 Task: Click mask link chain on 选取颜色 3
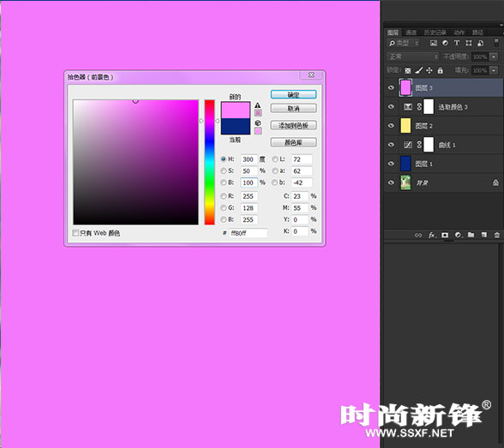(419, 107)
